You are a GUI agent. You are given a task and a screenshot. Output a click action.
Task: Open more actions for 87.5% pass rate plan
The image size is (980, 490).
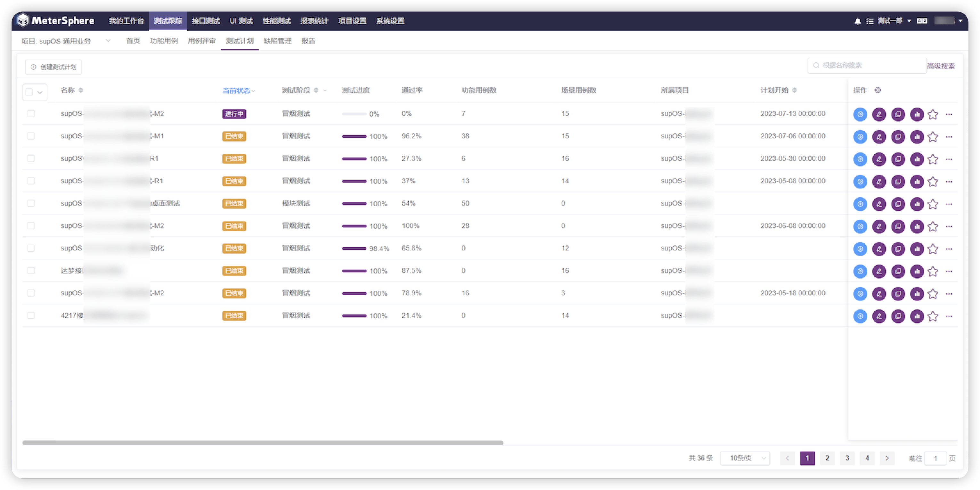(949, 271)
